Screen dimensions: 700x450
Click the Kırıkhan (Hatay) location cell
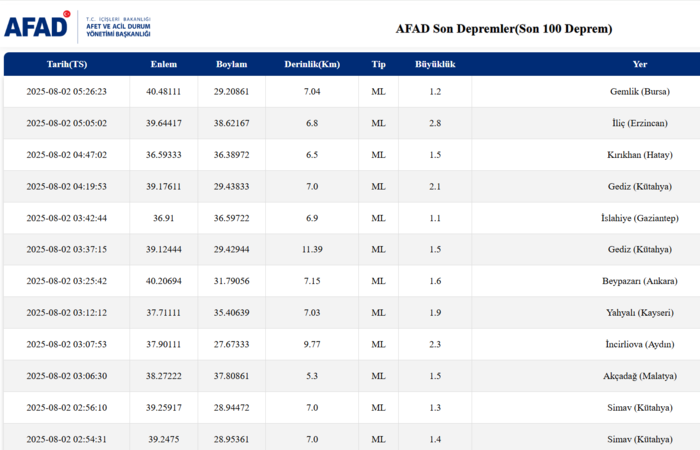(640, 155)
